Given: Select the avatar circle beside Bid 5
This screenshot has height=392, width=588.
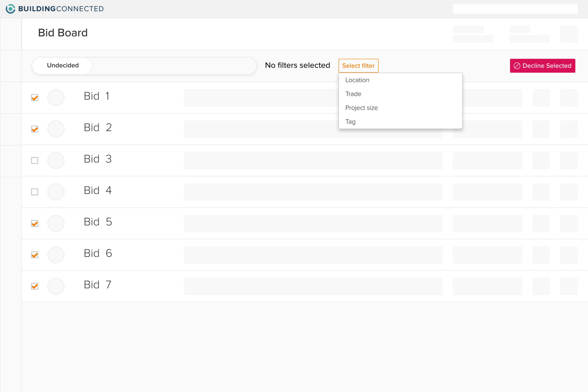Looking at the screenshot, I should coord(56,223).
